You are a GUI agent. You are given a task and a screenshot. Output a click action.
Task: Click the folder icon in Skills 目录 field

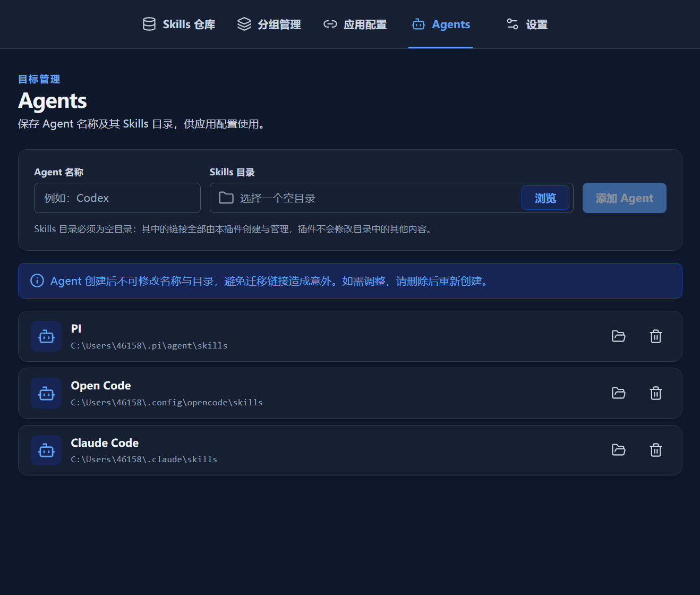(x=226, y=198)
